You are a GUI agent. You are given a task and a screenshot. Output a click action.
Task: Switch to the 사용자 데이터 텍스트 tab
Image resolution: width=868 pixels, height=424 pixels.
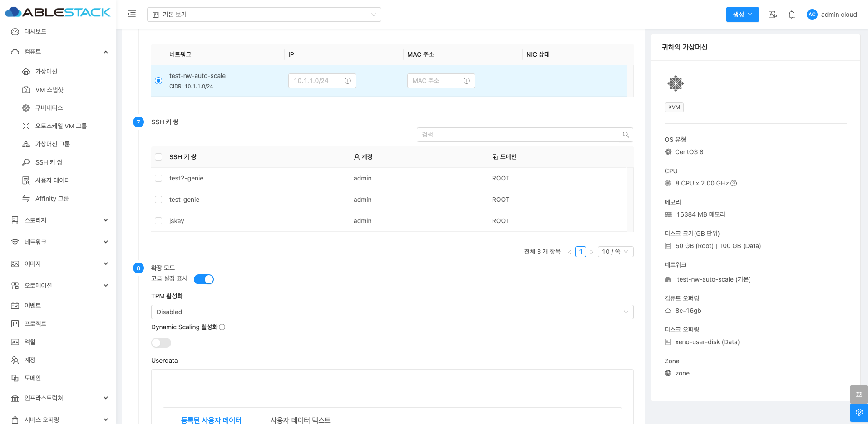300,420
